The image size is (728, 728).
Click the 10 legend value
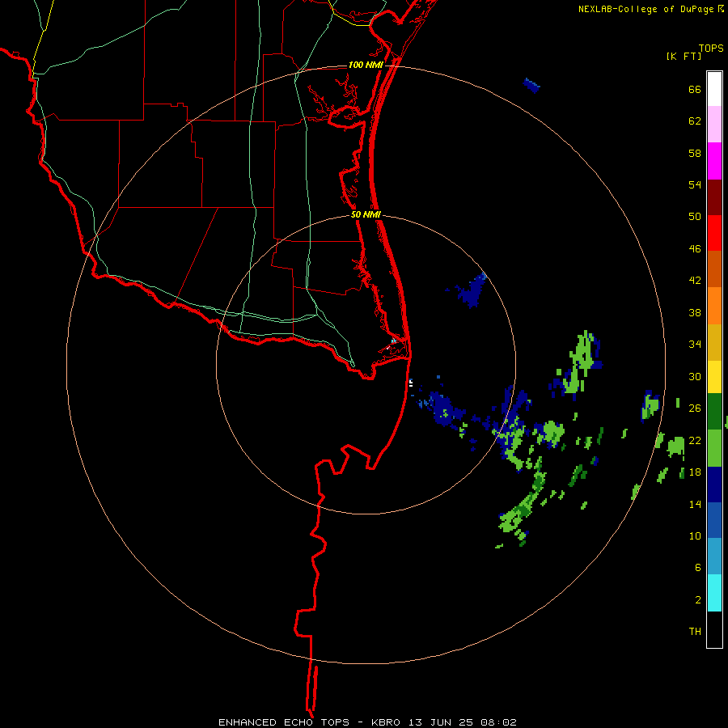coord(695,535)
